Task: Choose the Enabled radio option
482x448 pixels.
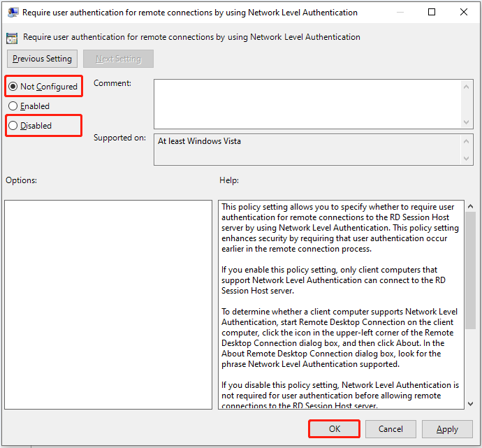Action: tap(13, 106)
